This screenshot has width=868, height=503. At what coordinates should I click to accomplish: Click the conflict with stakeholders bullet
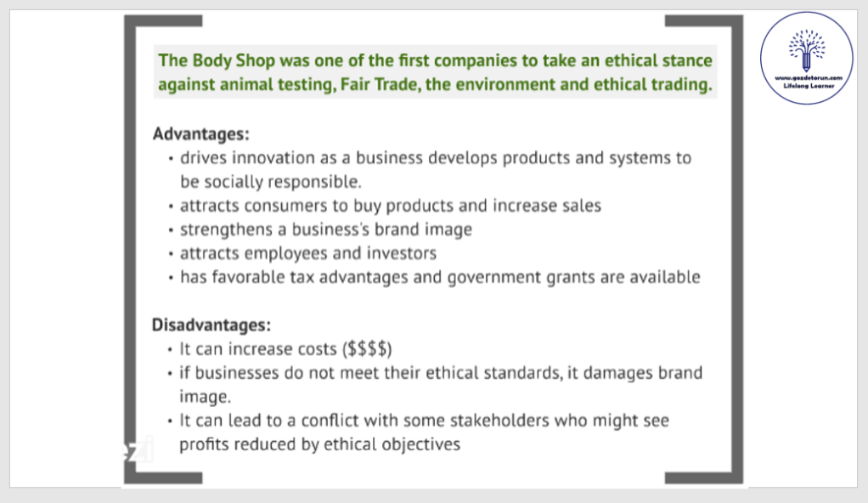[x=425, y=421]
